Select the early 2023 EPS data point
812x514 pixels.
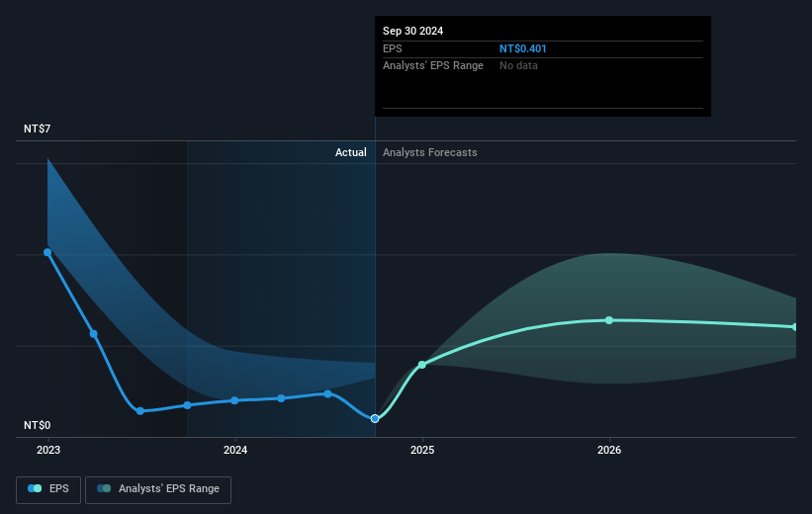click(47, 253)
